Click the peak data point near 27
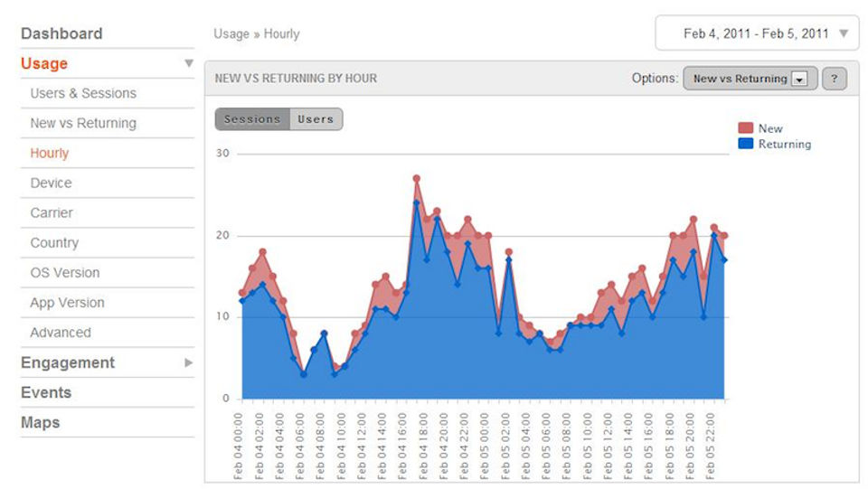 (416, 179)
